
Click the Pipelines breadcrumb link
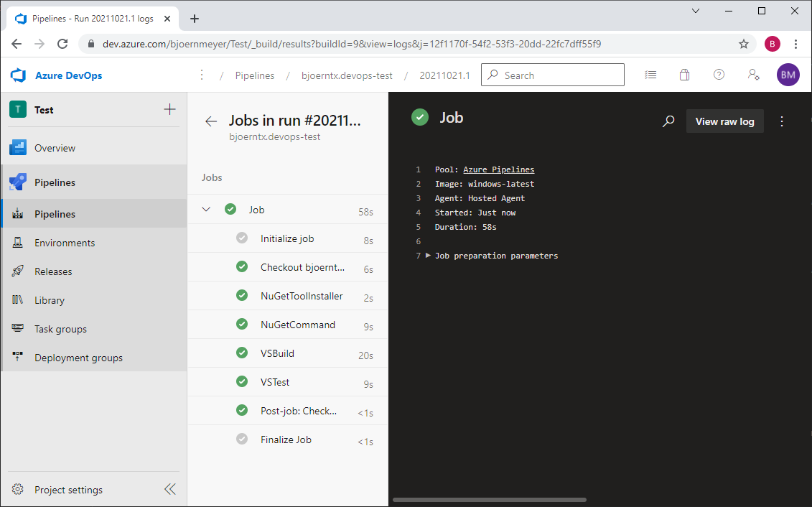click(255, 75)
